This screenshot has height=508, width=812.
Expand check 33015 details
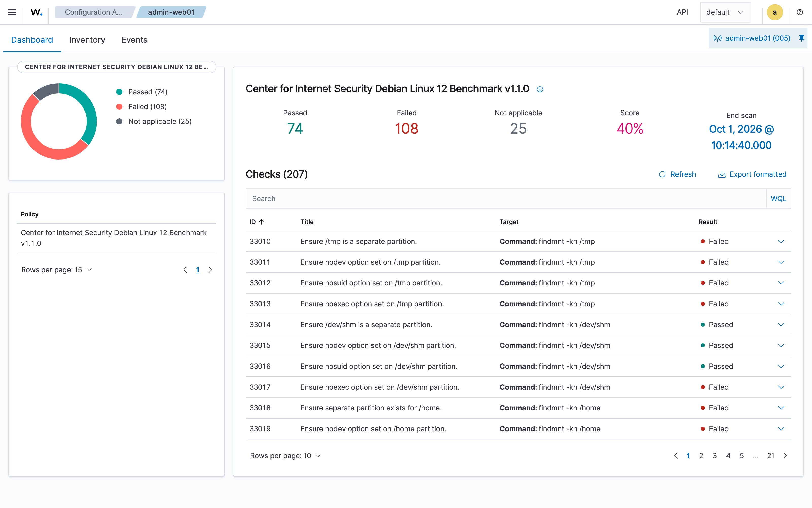781,345
